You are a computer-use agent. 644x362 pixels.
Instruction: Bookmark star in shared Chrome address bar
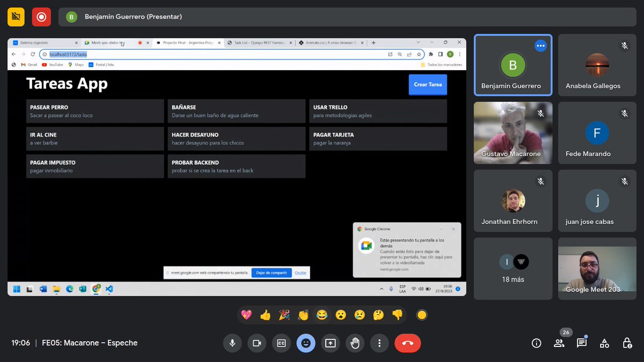point(419,54)
